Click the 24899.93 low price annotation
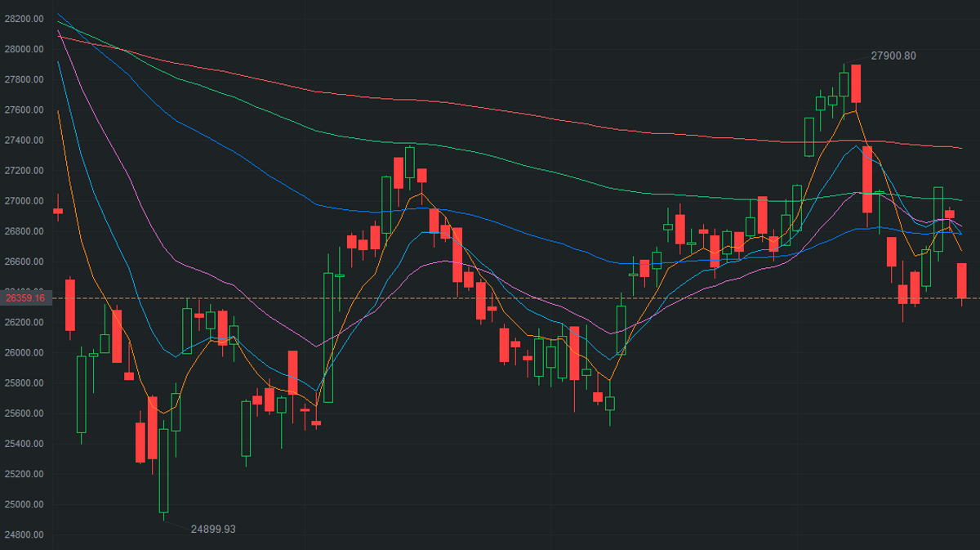980x550 pixels. tap(213, 529)
